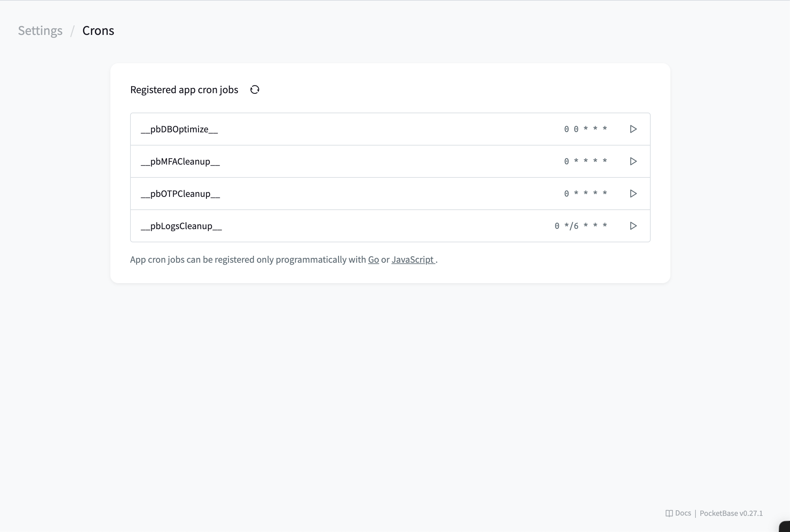Click the play icon next to 0 0 * * * schedule

(633, 129)
